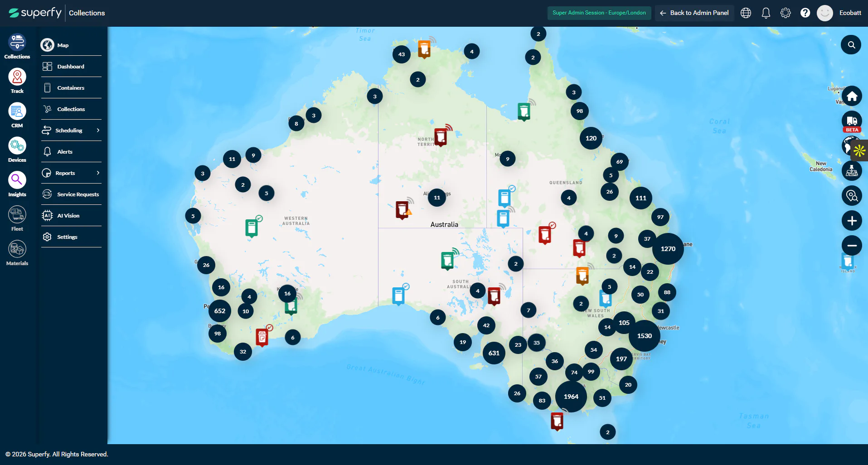Open the top bar settings gear
The height and width of the screenshot is (465, 868).
786,13
